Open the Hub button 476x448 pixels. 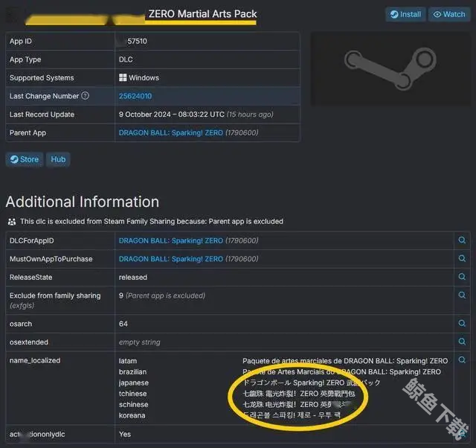tap(58, 159)
